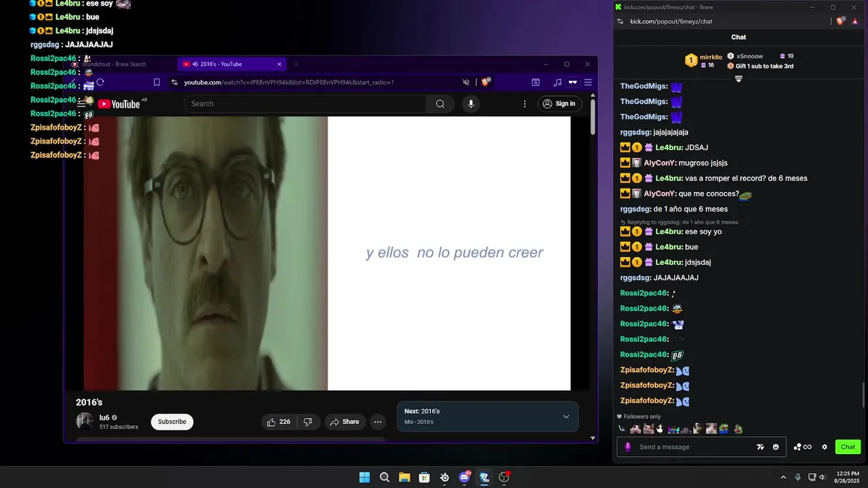Open the Windows Start menu
868x488 pixels.
click(364, 477)
